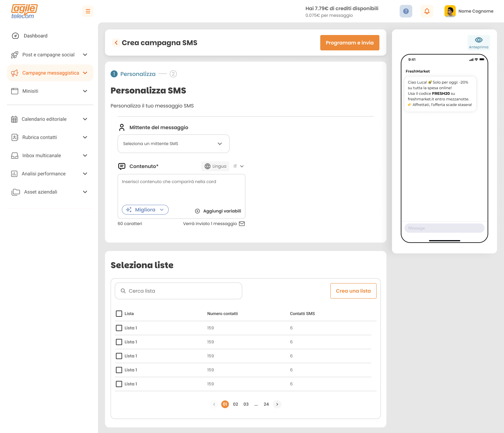Open Crea una lista
The image size is (504, 433).
click(353, 291)
